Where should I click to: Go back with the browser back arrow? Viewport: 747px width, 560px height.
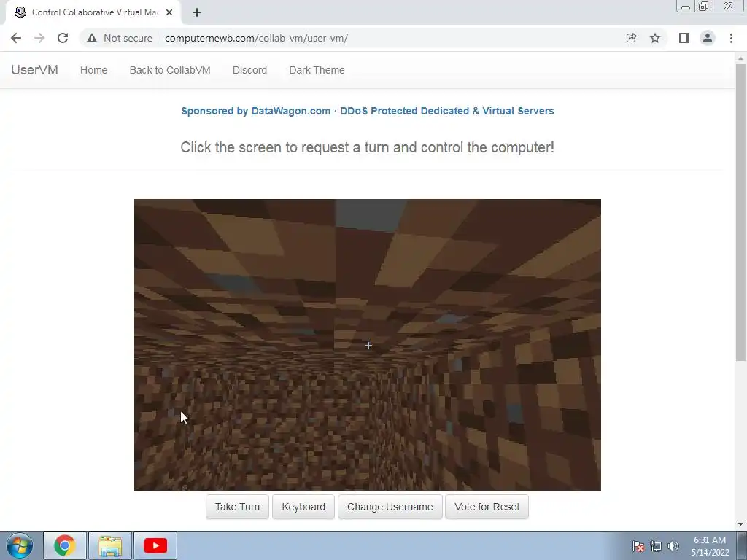click(x=16, y=38)
